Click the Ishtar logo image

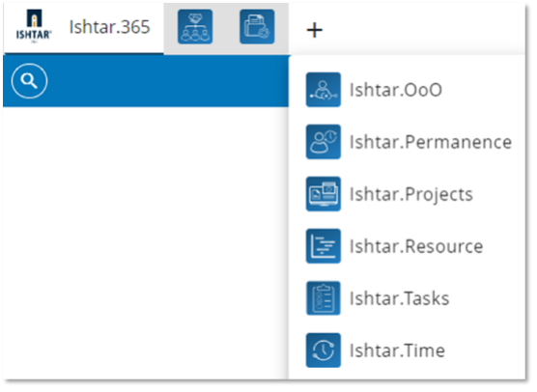pyautogui.click(x=34, y=26)
